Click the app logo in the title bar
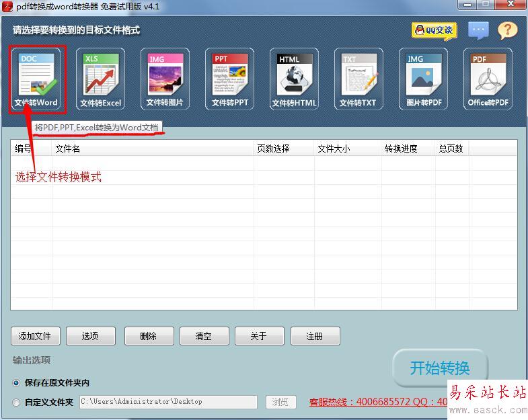 coord(7,7)
